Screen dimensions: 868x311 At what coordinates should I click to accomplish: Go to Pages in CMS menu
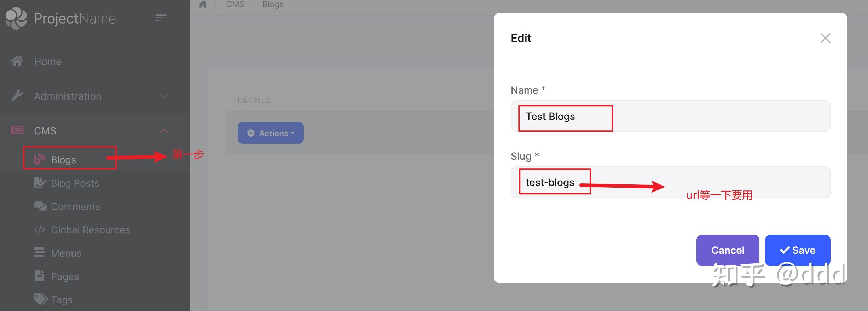coord(65,276)
